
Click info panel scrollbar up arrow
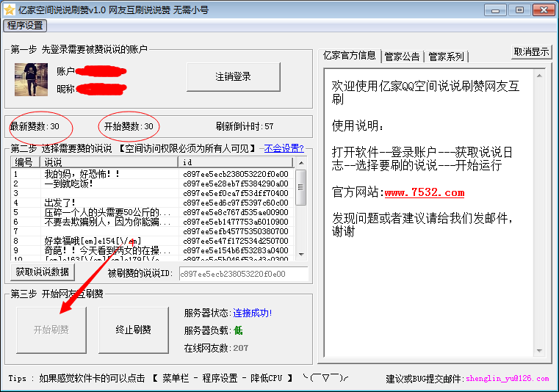pyautogui.click(x=539, y=76)
